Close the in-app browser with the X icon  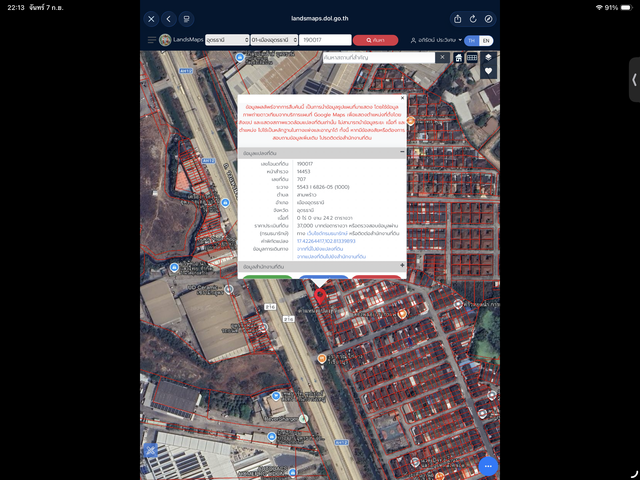point(151,19)
